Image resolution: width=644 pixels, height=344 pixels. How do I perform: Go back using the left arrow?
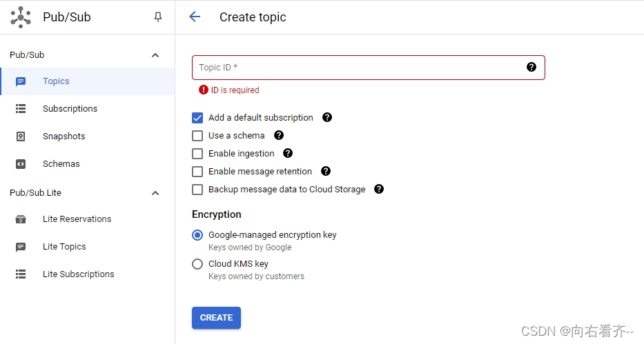point(195,17)
